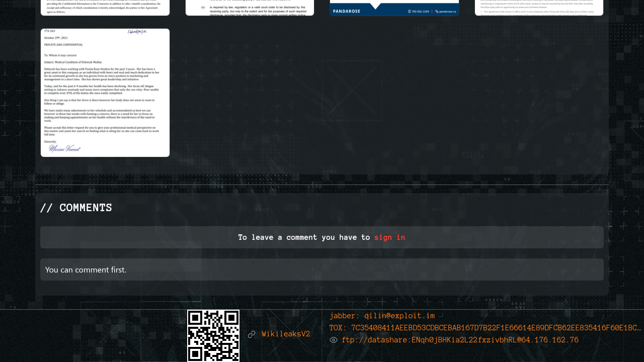Click the chain link icon beside WikileaksV2
644x362 pixels.
coord(252,334)
